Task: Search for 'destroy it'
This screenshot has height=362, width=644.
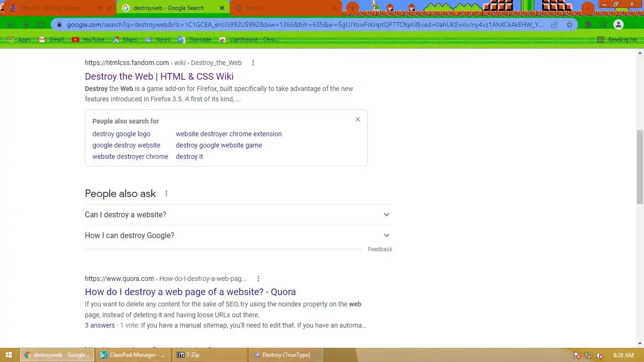Action: tap(190, 156)
